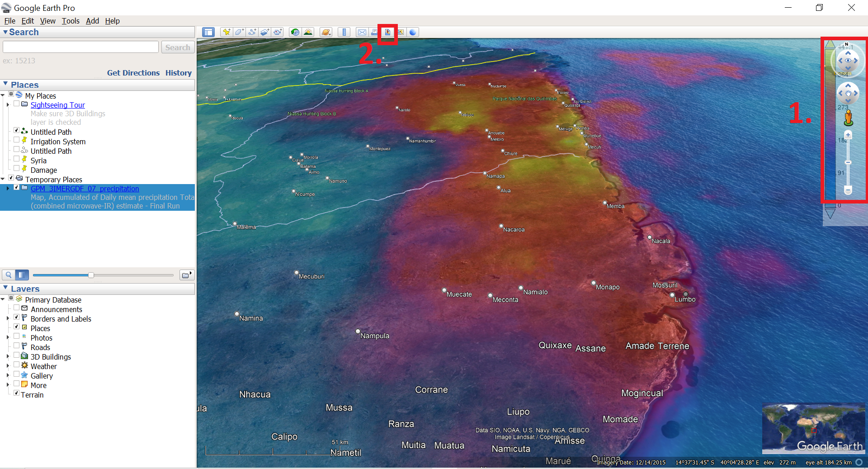Open the File menu

[x=9, y=21]
